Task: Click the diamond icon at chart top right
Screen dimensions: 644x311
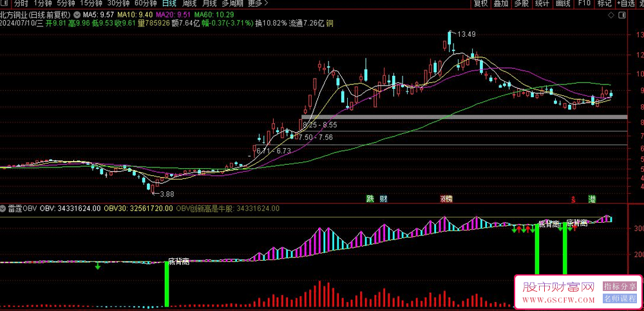Action: click(x=611, y=15)
